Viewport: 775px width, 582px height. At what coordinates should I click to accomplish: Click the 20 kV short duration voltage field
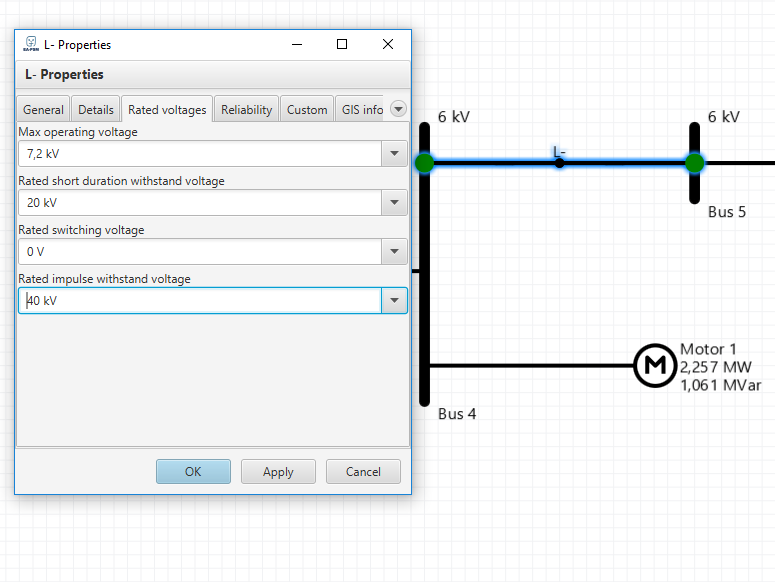[200, 203]
